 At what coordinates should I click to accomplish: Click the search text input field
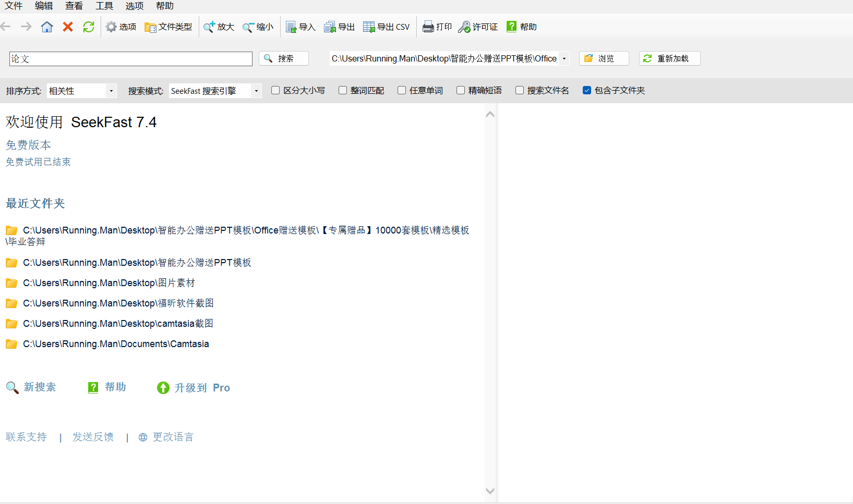coord(131,59)
